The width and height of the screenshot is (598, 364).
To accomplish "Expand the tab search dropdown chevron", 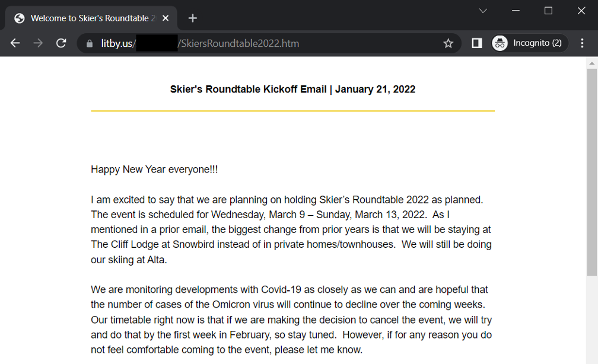I will pos(483,11).
